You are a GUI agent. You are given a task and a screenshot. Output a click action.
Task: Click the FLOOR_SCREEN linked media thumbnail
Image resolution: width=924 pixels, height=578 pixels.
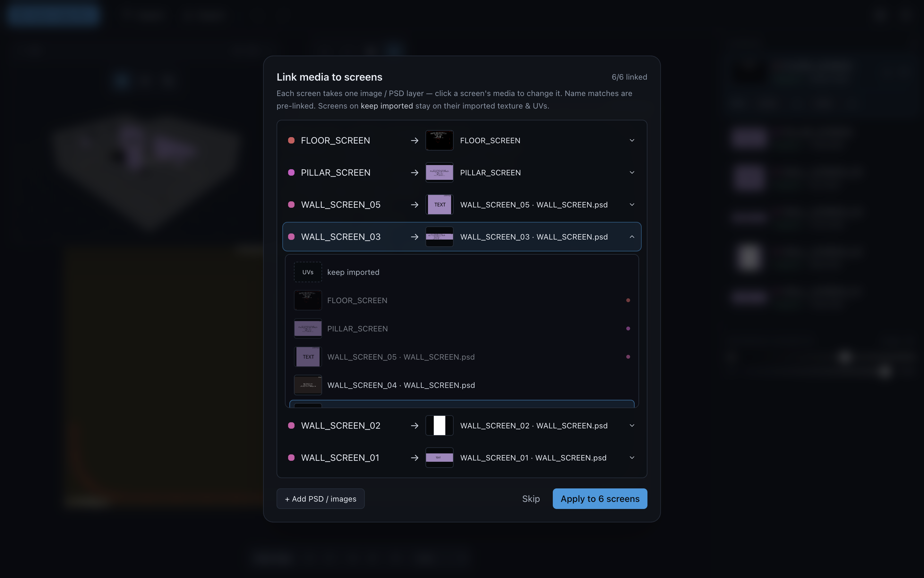pyautogui.click(x=440, y=140)
